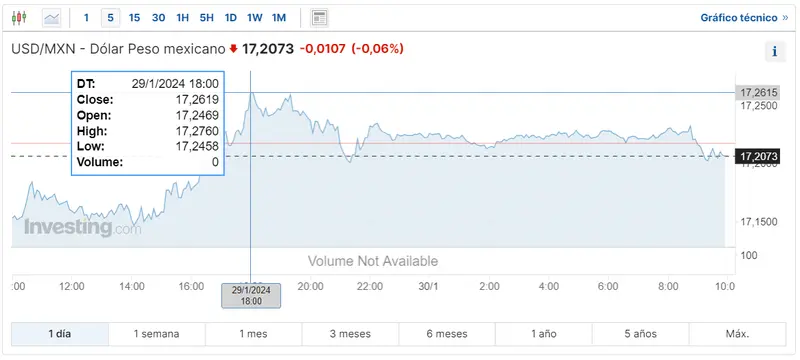Show the 6 meses time range
Screen dimensions: 800x360
pos(447,335)
